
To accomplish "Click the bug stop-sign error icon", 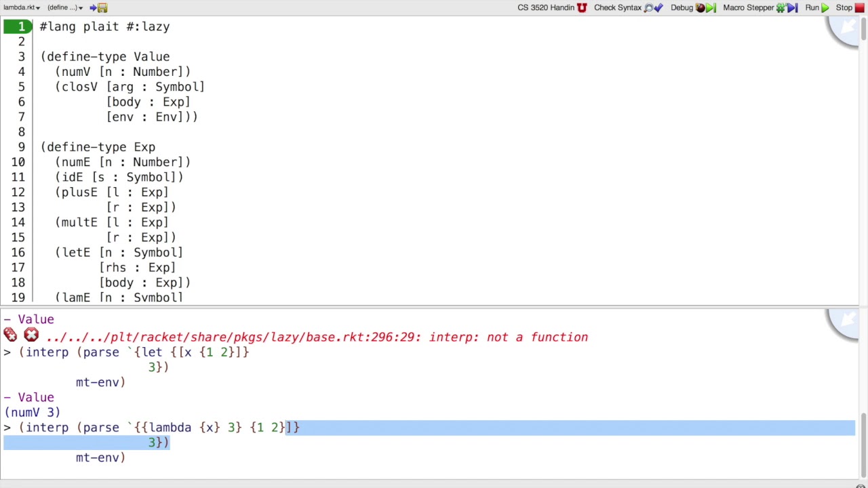I will click(x=10, y=335).
